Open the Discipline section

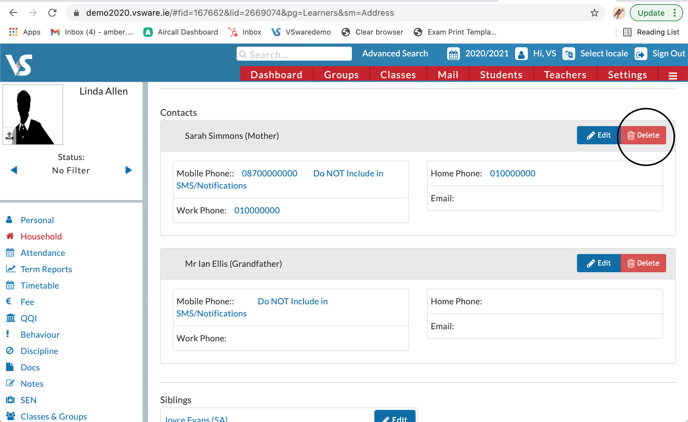[39, 351]
